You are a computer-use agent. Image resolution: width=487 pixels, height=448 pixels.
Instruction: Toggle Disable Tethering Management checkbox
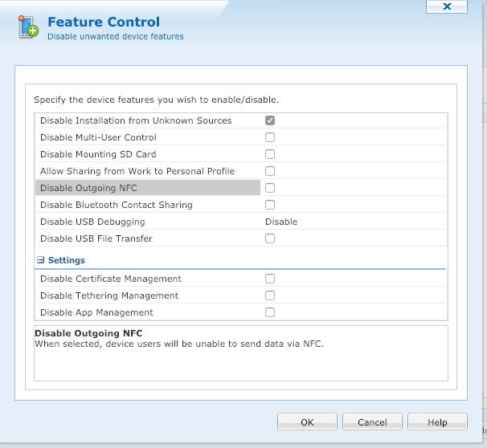[x=270, y=295]
